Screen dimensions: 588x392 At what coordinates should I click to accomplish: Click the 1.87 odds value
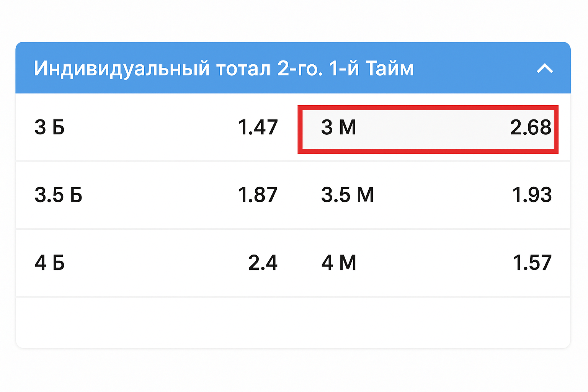point(258,195)
